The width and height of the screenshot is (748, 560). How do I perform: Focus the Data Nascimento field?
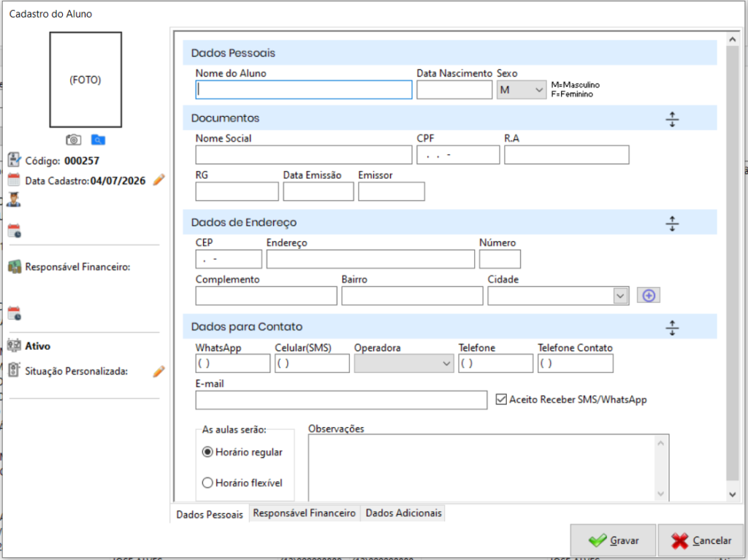(x=454, y=90)
